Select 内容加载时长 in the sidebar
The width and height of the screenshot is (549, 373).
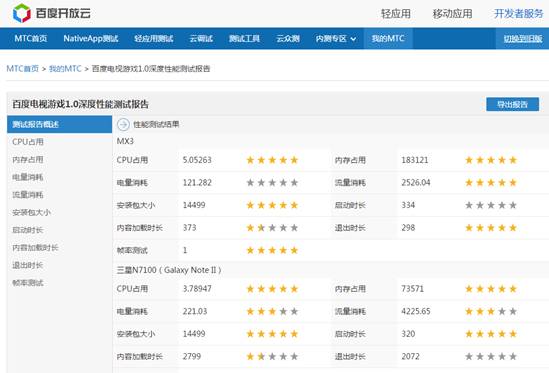pyautogui.click(x=35, y=248)
